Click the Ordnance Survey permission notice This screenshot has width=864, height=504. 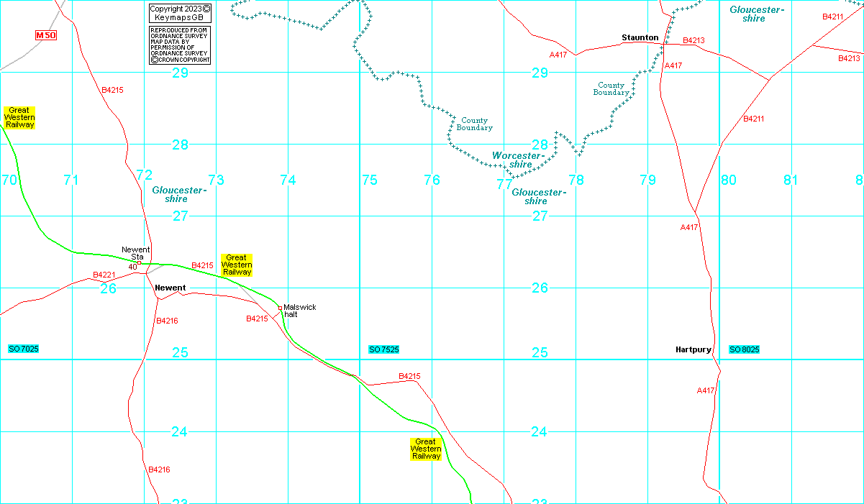[180, 45]
